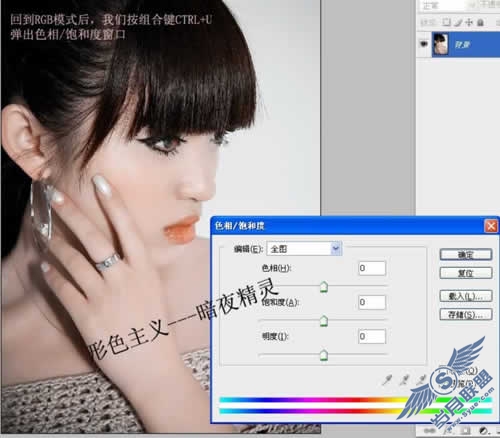The width and height of the screenshot is (500, 438).
Task: Click the upper rainbow color bar in dialog
Action: pyautogui.click(x=356, y=400)
